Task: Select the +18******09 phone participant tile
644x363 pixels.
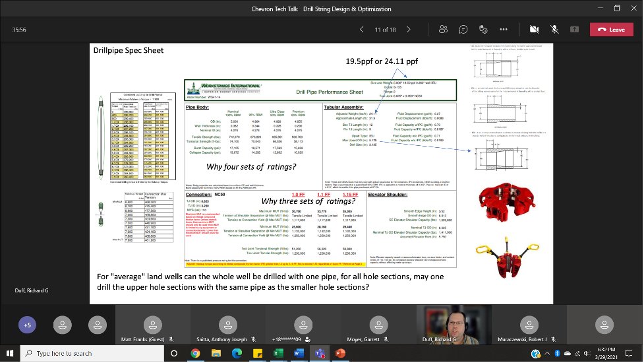Action: (303, 325)
